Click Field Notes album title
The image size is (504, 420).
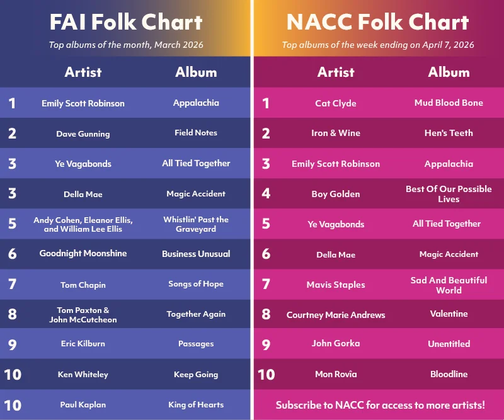[x=196, y=133]
